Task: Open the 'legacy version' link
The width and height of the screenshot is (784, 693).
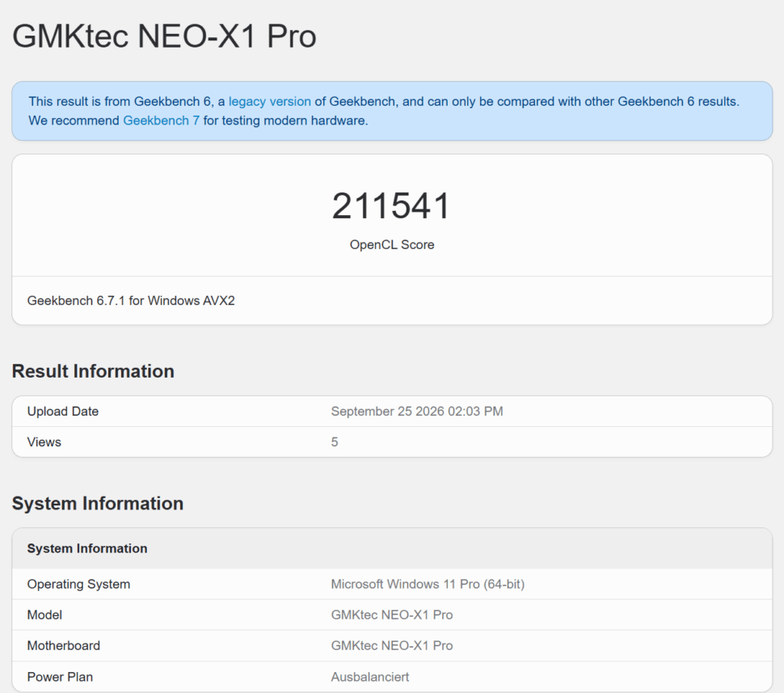Action: 269,102
